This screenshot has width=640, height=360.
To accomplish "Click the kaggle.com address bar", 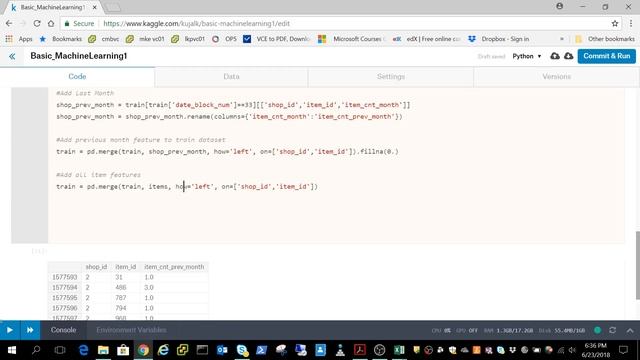I will (x=335, y=24).
